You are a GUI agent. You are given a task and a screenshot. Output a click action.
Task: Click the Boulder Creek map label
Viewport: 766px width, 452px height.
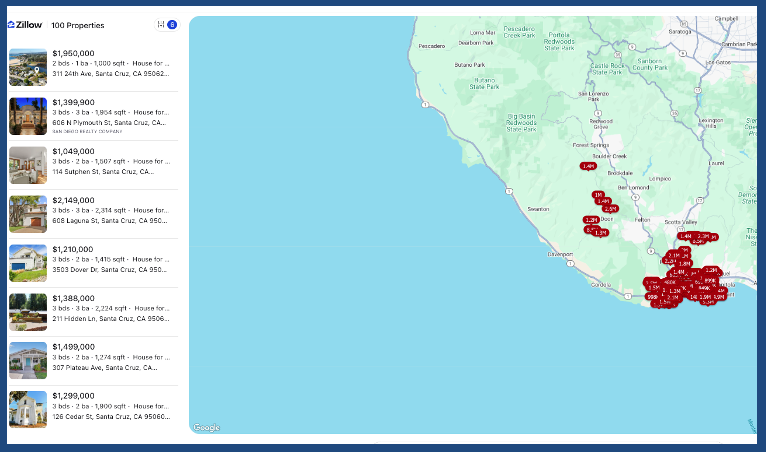click(610, 156)
